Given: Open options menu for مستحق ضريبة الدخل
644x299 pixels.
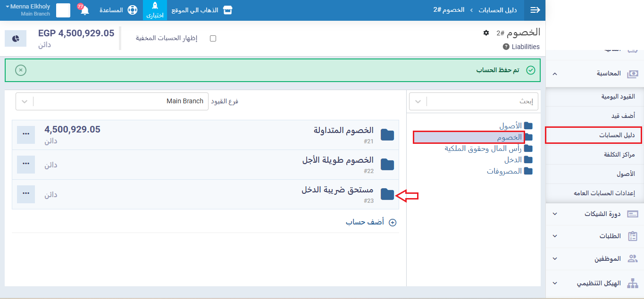Looking at the screenshot, I should coord(26,194).
